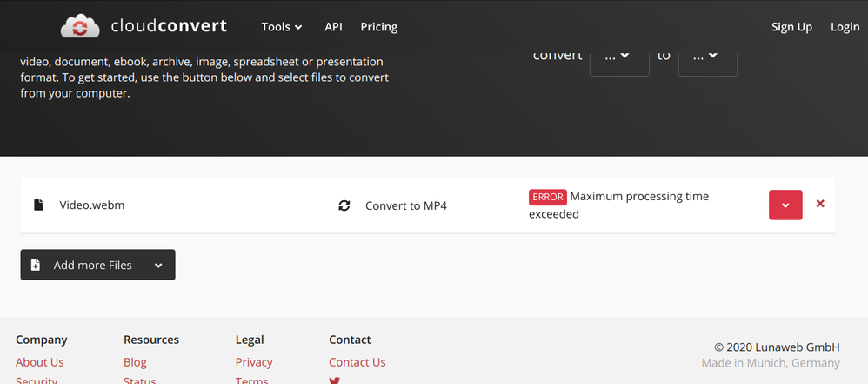The image size is (868, 384).
Task: Open the target format dropdown after 'to'
Action: [707, 56]
